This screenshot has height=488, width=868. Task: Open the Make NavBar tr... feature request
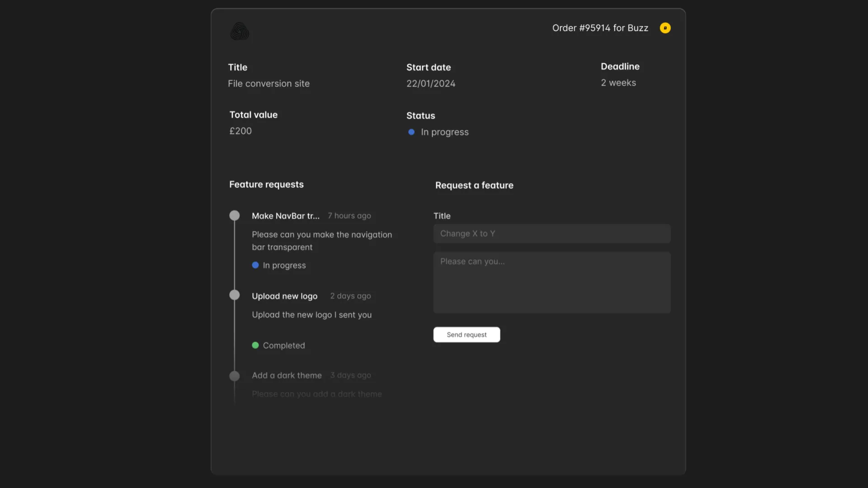click(285, 216)
